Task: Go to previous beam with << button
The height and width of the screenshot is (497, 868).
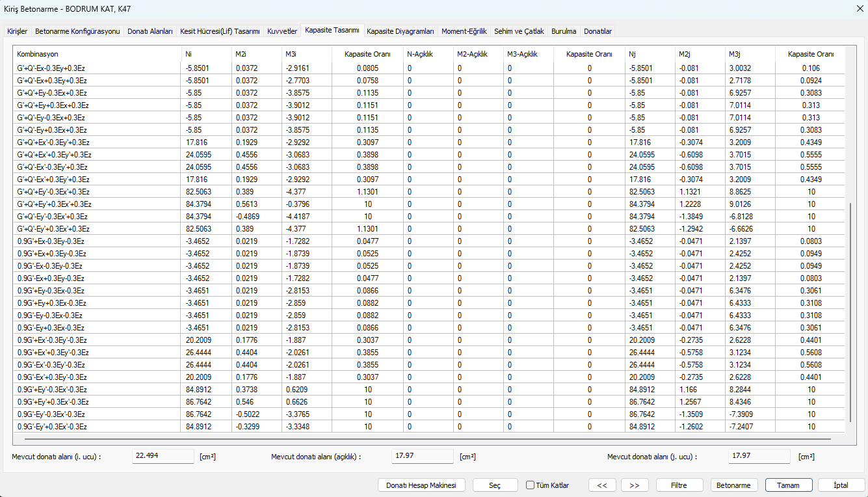Action: [x=602, y=485]
